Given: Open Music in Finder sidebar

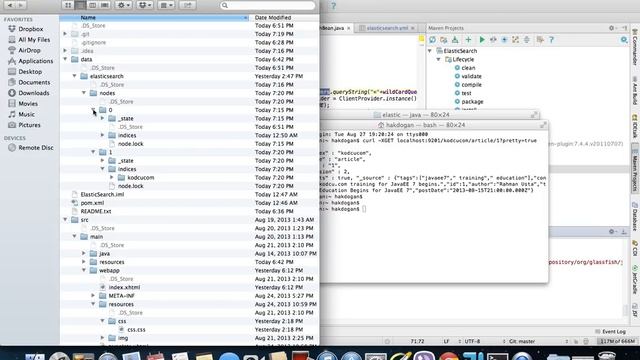Looking at the screenshot, I should pos(22,114).
